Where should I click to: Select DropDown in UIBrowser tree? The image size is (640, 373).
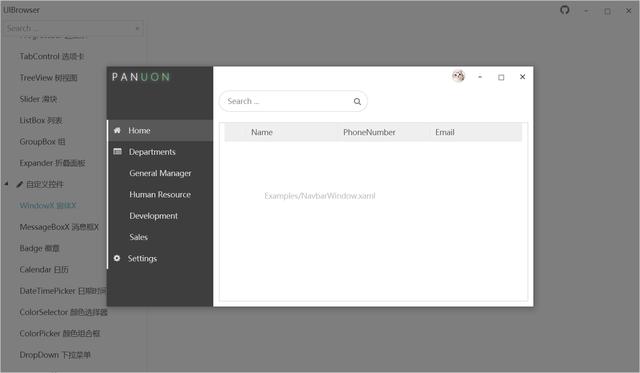55,355
